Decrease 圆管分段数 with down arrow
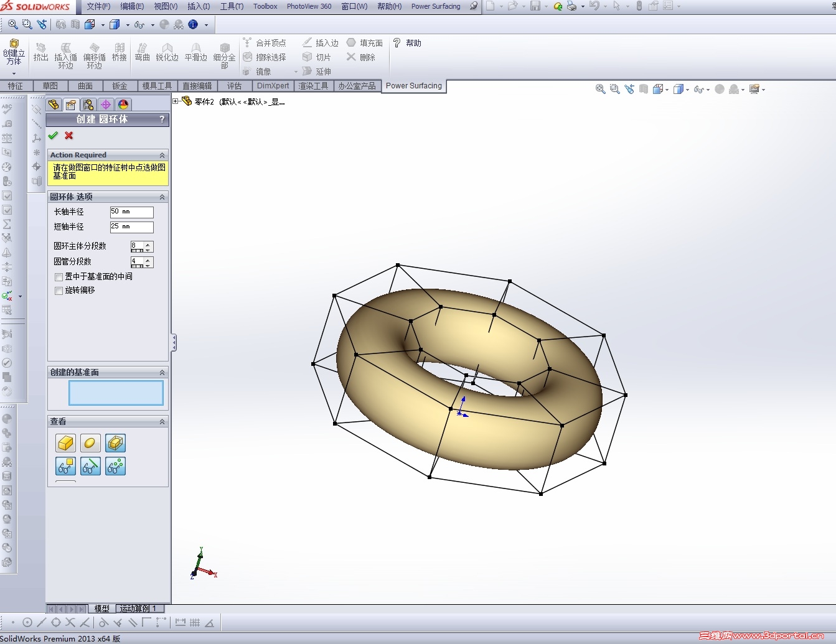This screenshot has height=644, width=836. pyautogui.click(x=148, y=265)
